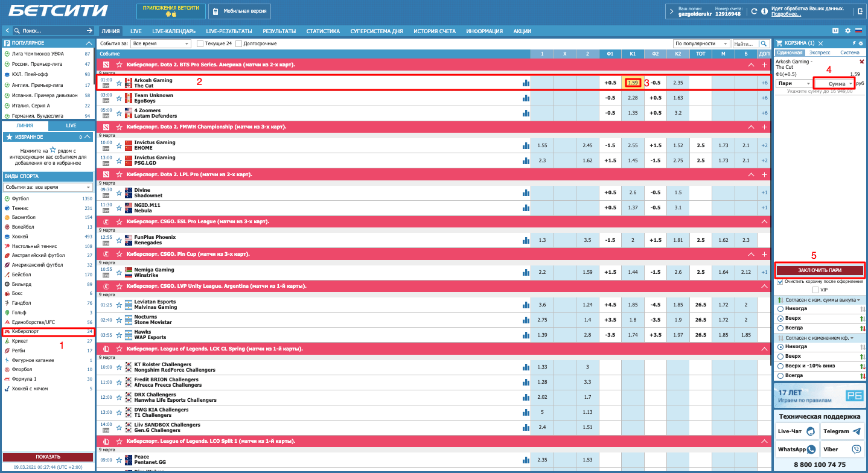Favorite the BTS Pro Series America league
The height and width of the screenshot is (473, 868).
click(x=119, y=64)
